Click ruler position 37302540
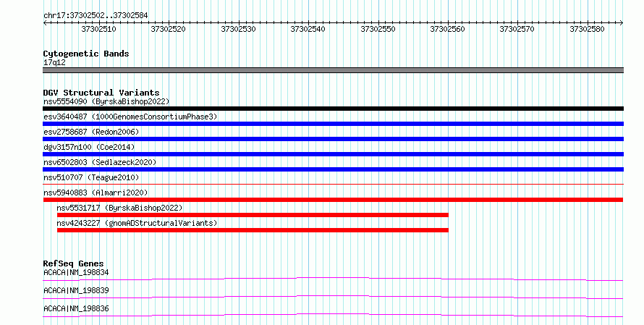Screen dimensions: 644x325 pyautogui.click(x=308, y=29)
